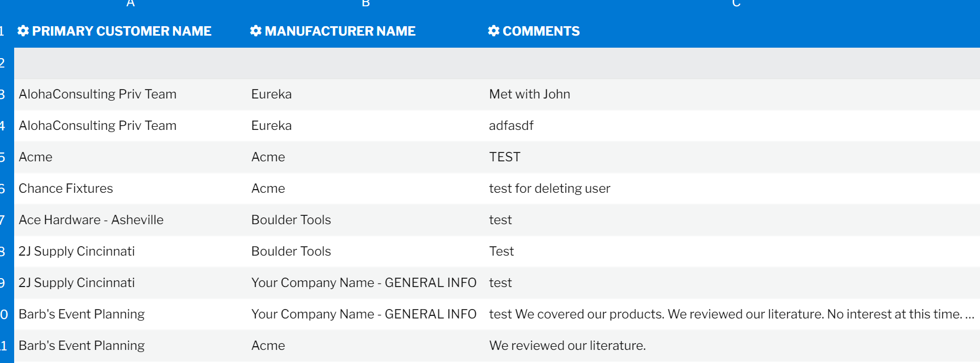Select the 'test for deleting user' comment
Viewport: 980px width, 363px height.
tap(549, 189)
